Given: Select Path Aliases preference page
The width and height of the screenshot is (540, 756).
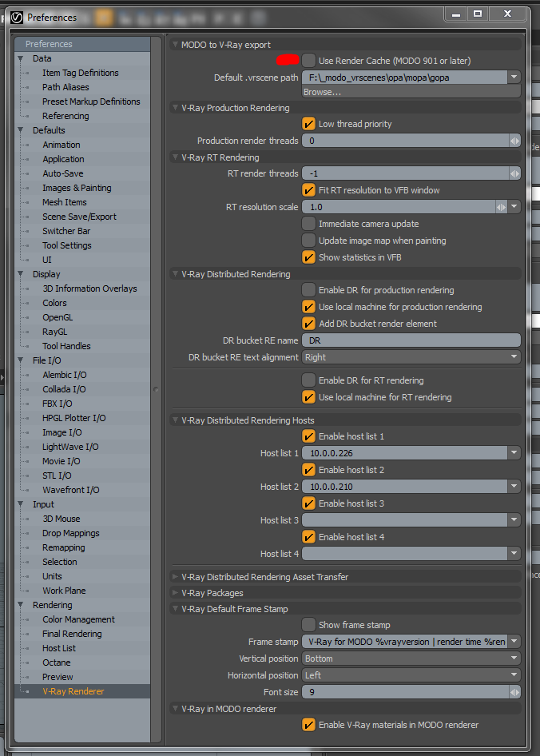Looking at the screenshot, I should tap(66, 87).
